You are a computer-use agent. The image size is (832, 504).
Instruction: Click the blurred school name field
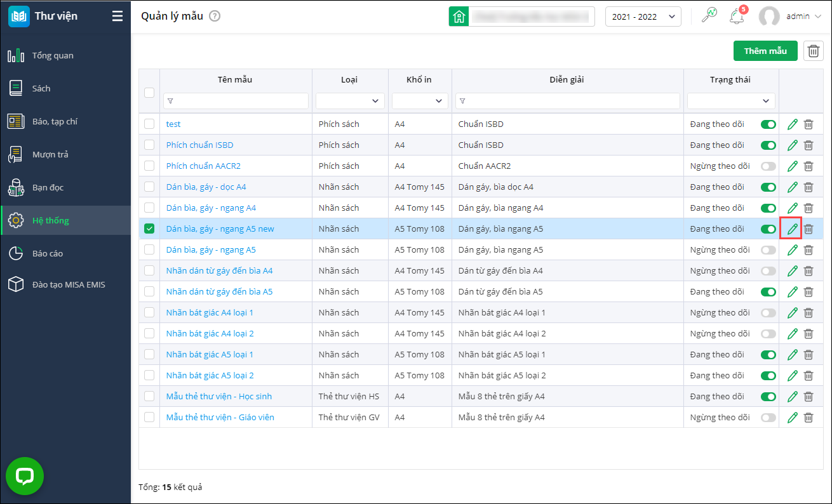[x=532, y=17]
